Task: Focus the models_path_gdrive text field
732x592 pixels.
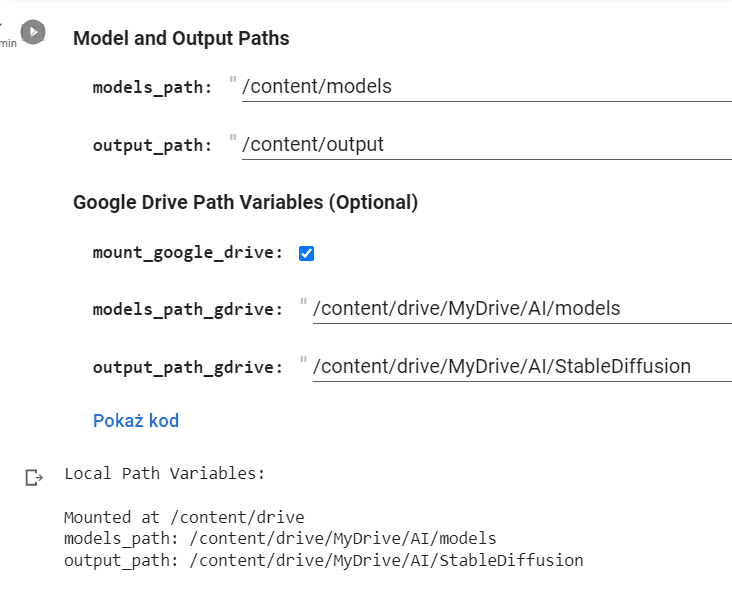Action: (x=522, y=309)
